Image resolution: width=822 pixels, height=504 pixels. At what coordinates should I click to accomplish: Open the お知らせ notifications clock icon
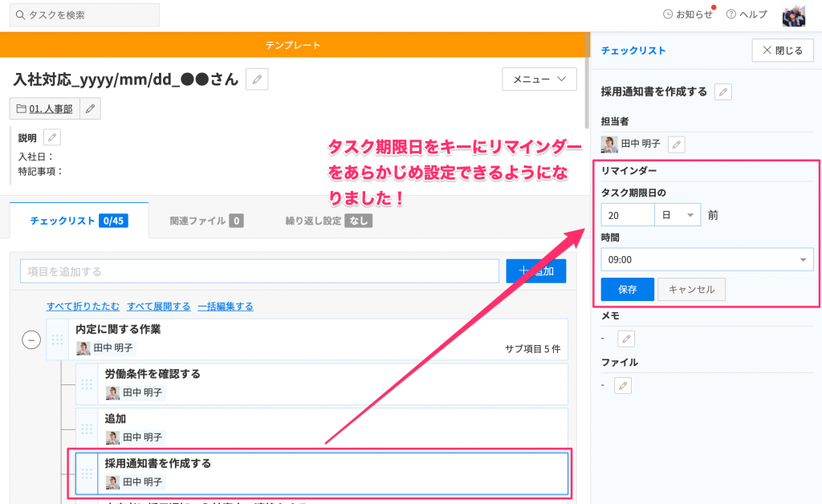pos(668,14)
